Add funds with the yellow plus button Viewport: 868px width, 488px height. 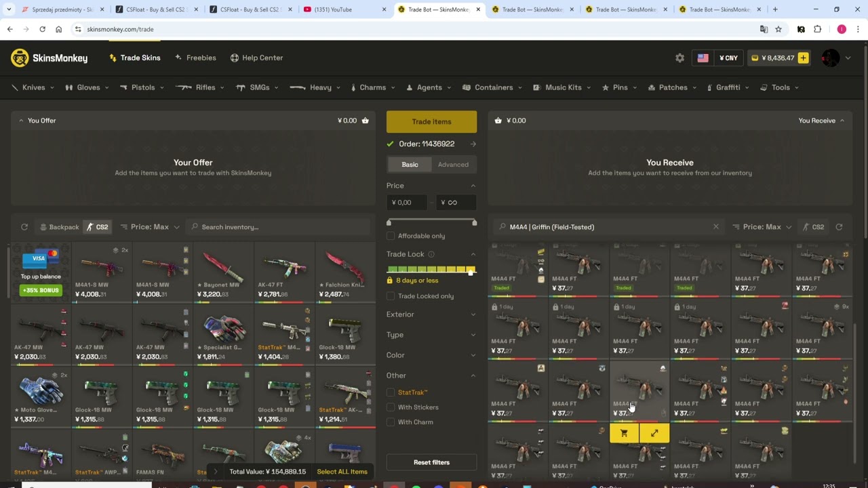pos(803,58)
